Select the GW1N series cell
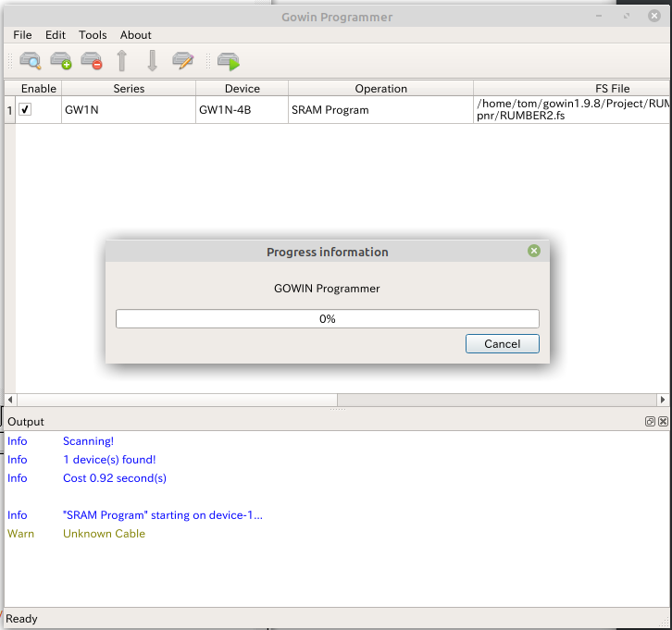 129,110
